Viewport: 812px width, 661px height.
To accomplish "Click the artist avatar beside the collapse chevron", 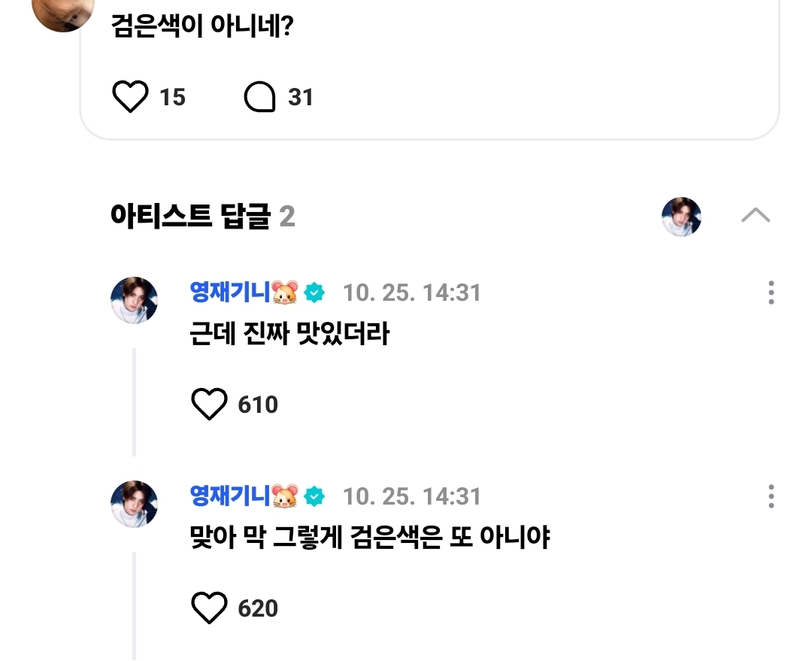I will tap(681, 217).
